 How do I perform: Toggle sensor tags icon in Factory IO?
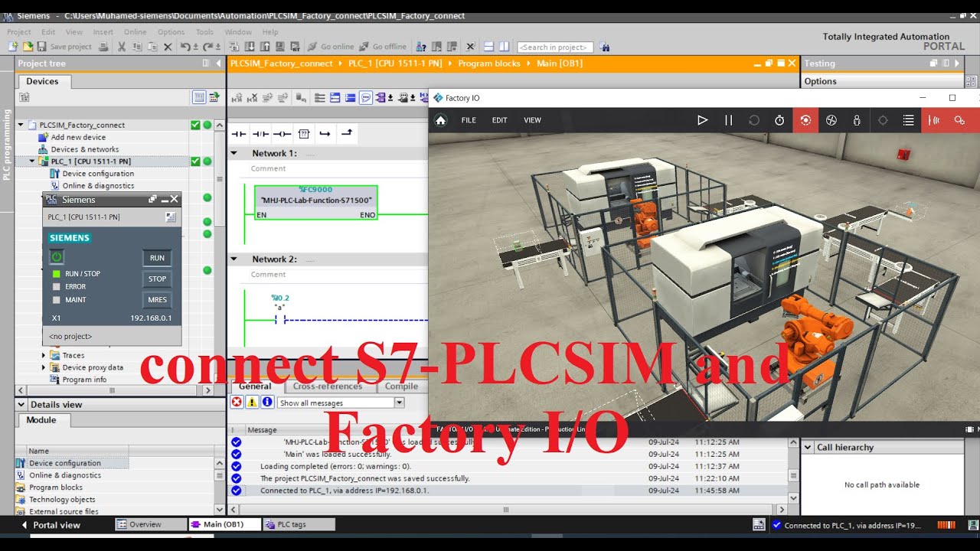tap(934, 120)
